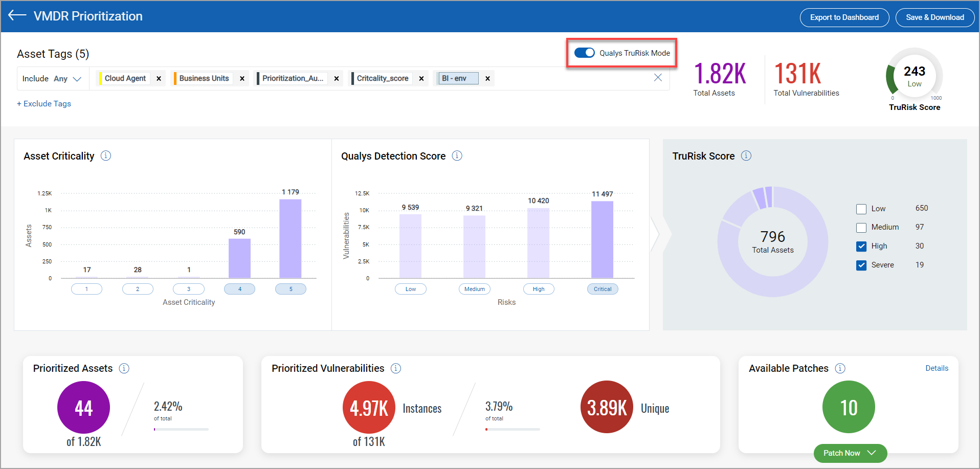
Task: Deselect asset criticality 5 filter
Action: pyautogui.click(x=291, y=289)
